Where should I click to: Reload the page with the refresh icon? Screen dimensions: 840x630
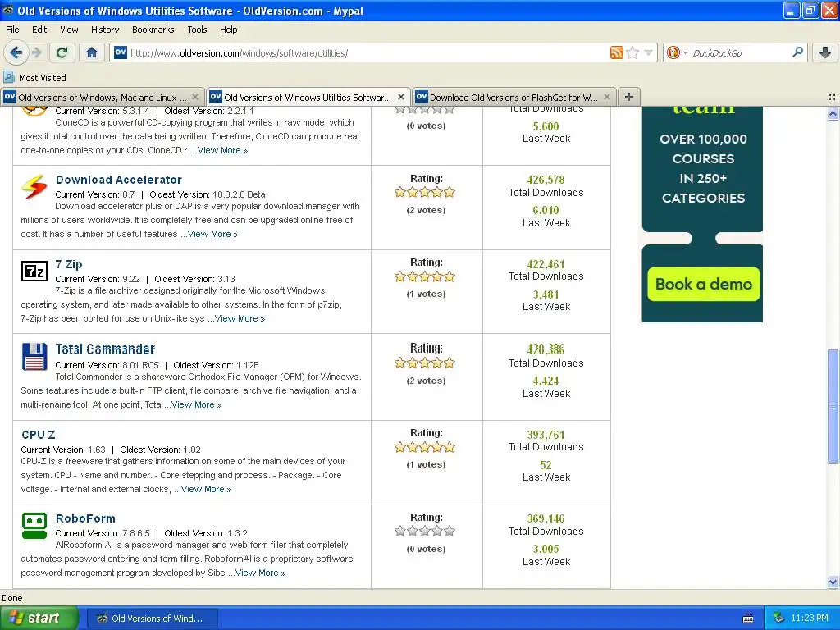(62, 52)
